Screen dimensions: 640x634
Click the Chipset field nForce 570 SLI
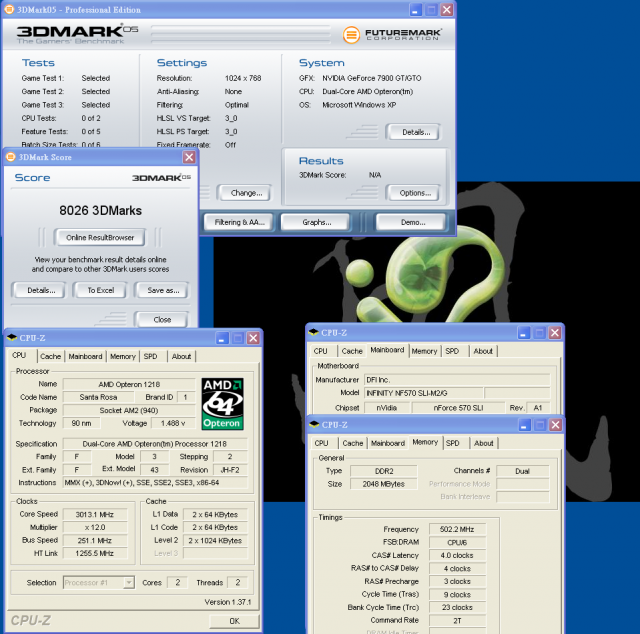(458, 408)
